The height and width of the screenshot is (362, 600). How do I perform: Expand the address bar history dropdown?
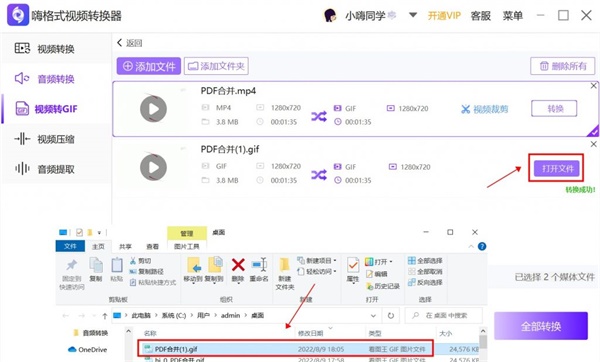point(373,316)
